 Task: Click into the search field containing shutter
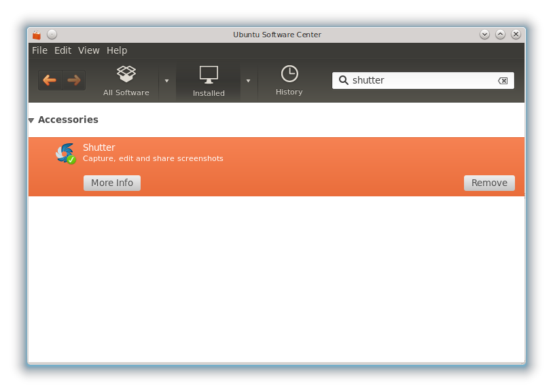[423, 80]
